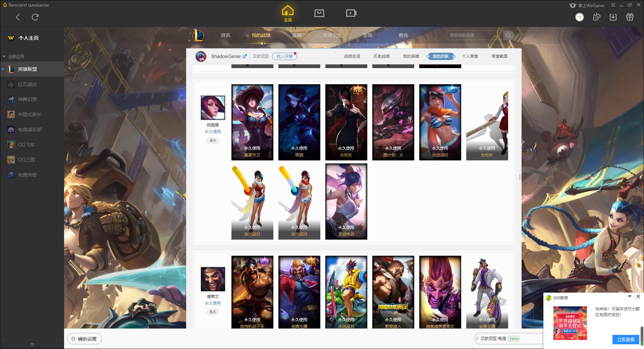Viewport: 644px width, 349px height.
Task: Refresh the page with reload icon
Action: click(35, 17)
